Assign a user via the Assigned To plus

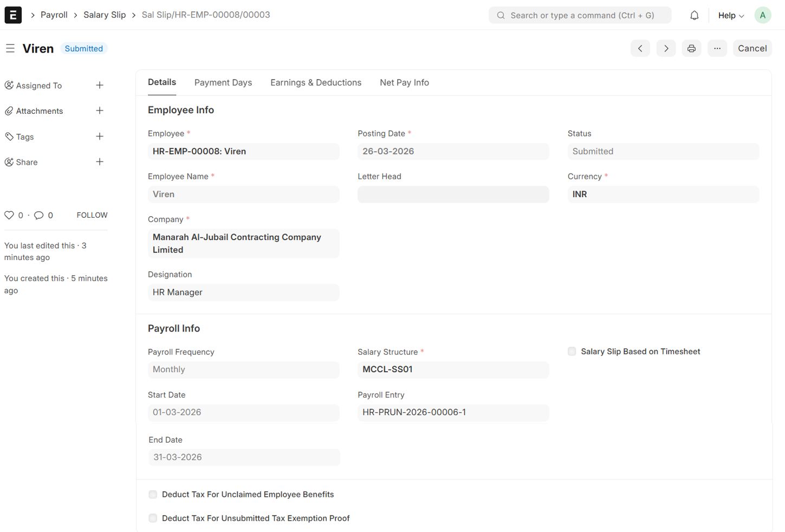pos(100,86)
